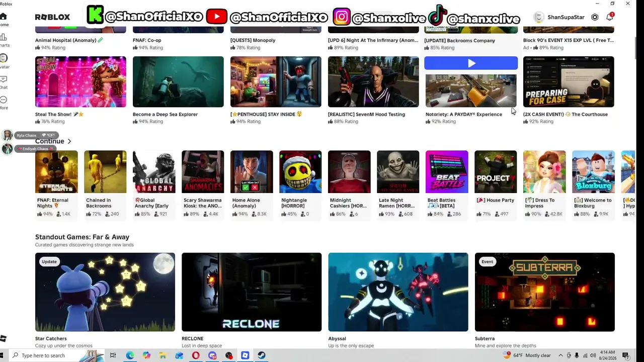Open the notifications bell

pos(610,17)
